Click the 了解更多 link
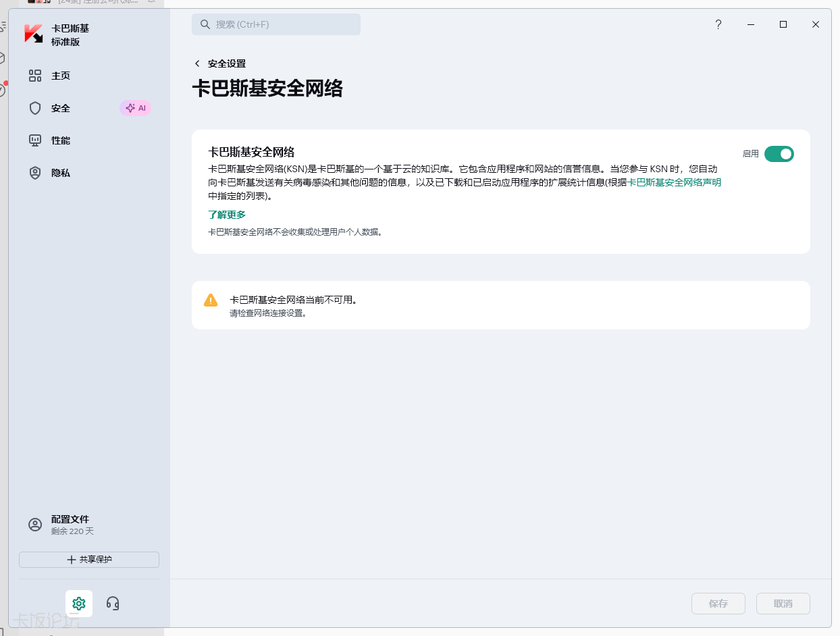 [x=227, y=215]
